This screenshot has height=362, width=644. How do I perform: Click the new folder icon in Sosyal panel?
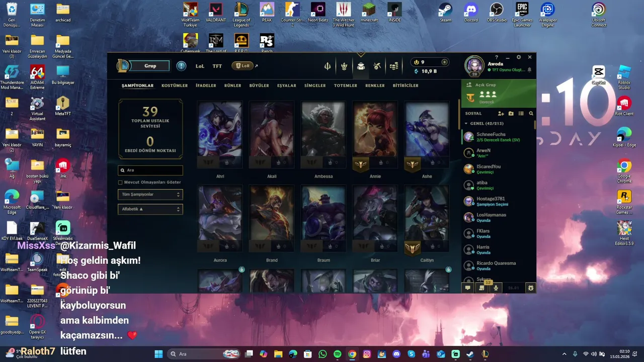pos(511,114)
